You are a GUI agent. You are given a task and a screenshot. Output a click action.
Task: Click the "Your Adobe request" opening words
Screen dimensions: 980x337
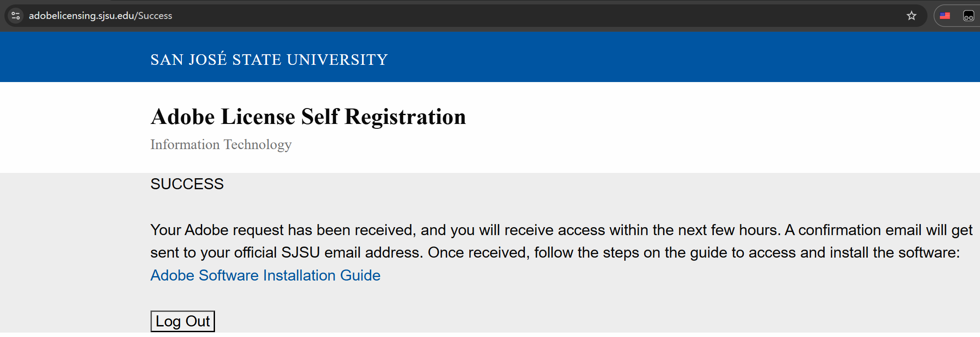pos(217,230)
